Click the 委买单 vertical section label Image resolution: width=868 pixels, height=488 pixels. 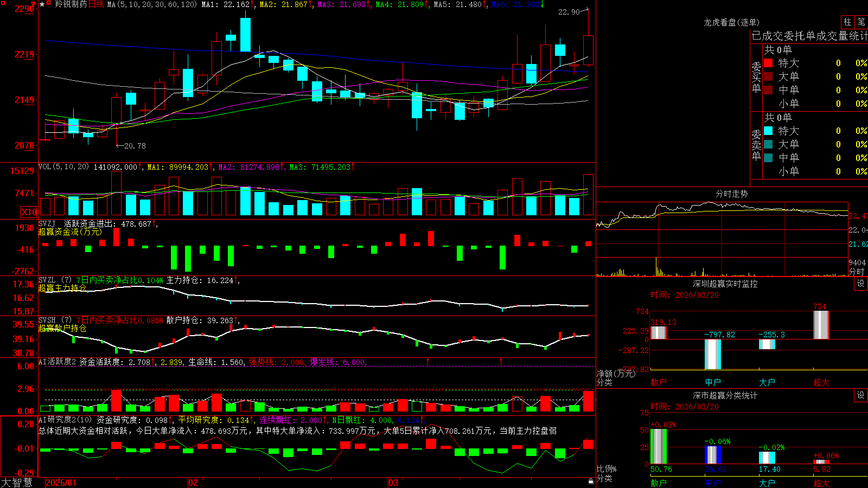coord(756,78)
